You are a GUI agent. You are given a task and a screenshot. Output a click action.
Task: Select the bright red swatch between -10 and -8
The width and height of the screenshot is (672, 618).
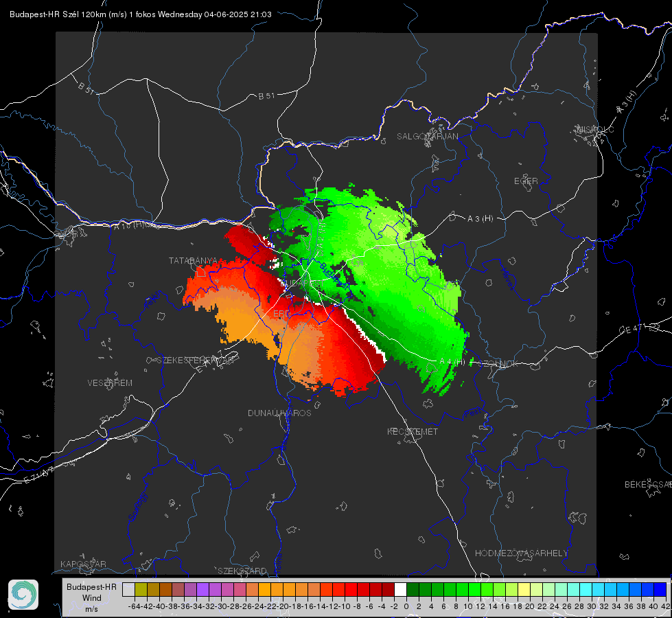(x=351, y=589)
